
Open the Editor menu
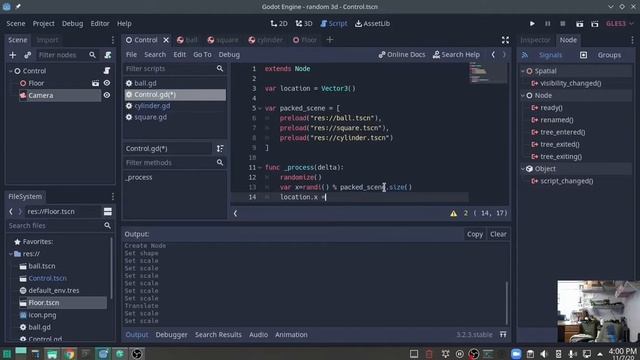(x=100, y=24)
